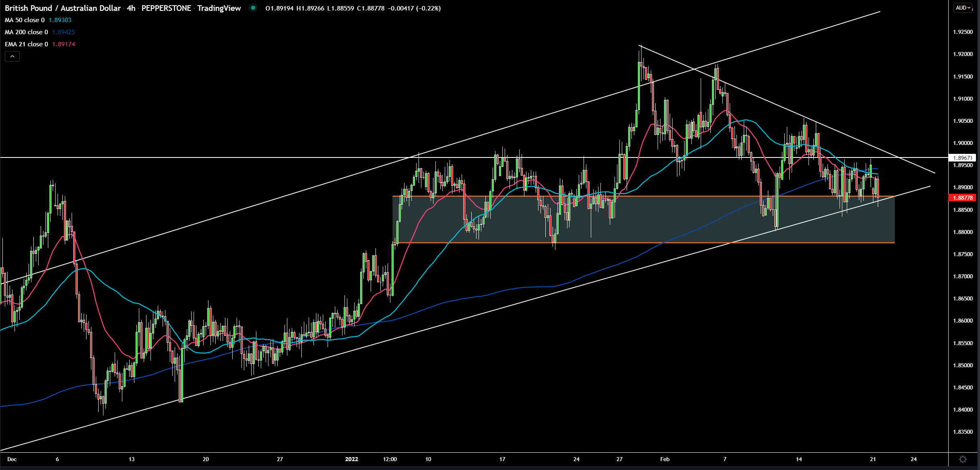Click 1.92000 on the price axis
Image resolution: width=980 pixels, height=470 pixels.
click(x=963, y=54)
